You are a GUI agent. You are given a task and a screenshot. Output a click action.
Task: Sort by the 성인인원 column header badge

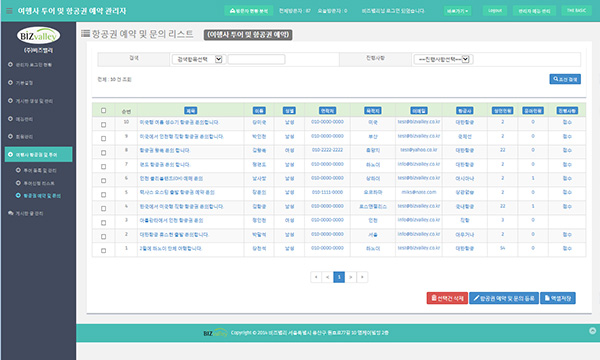click(x=502, y=111)
